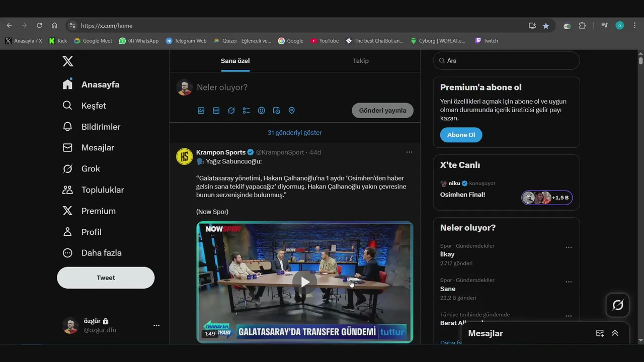Viewport: 644px width, 362px height.
Task: Add location tag to post
Action: click(x=292, y=111)
